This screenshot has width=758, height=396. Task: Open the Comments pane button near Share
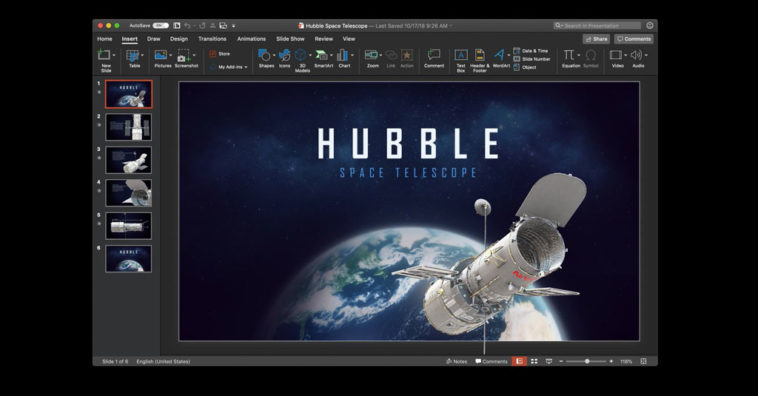pos(634,39)
